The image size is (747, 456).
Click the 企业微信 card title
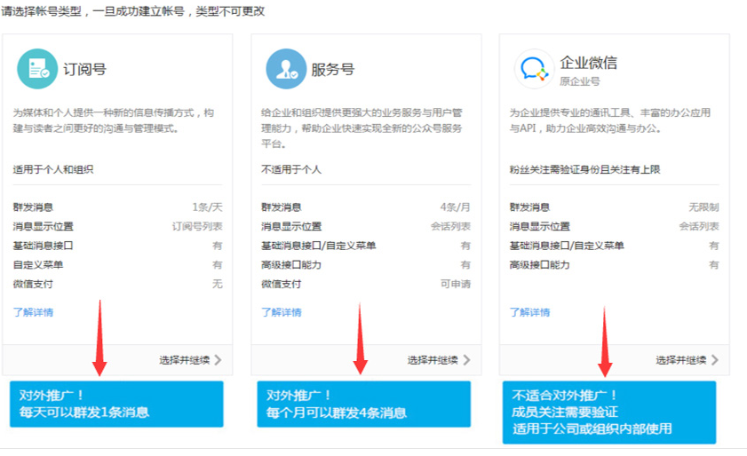tap(589, 62)
